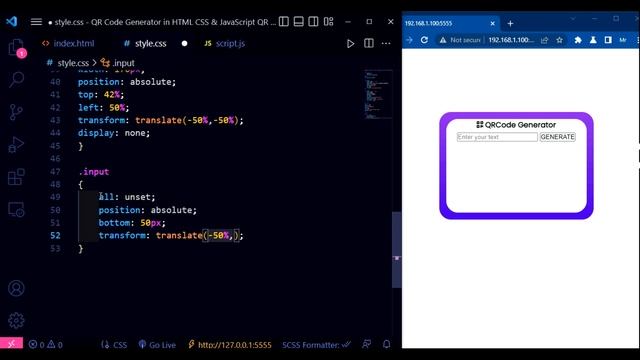Click the share page icon in address bar
The width and height of the screenshot is (640, 360).
pos(544,40)
